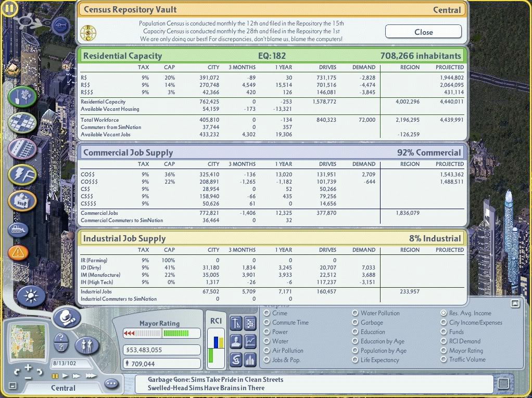Open the Transportation tools menu

click(22, 148)
